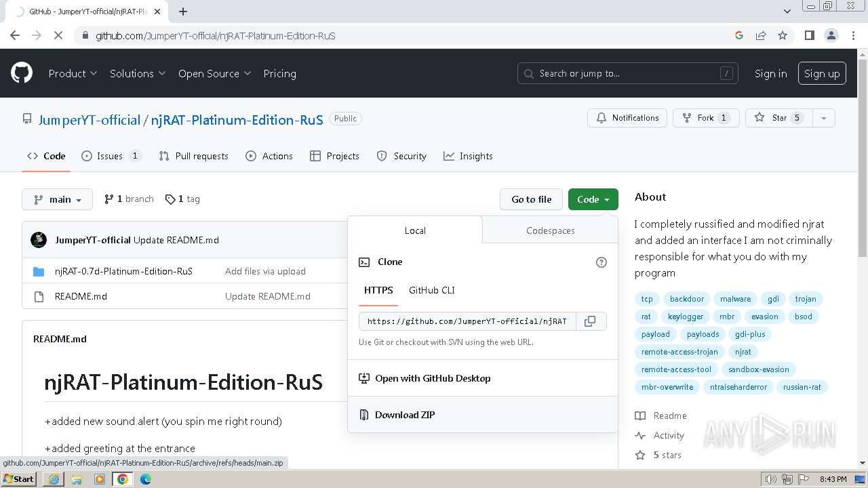The height and width of the screenshot is (488, 868).
Task: Open the Windows Start menu
Action: point(19,479)
